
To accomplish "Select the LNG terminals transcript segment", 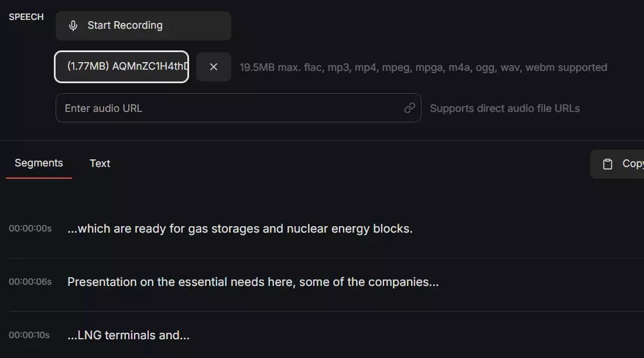I will (128, 335).
